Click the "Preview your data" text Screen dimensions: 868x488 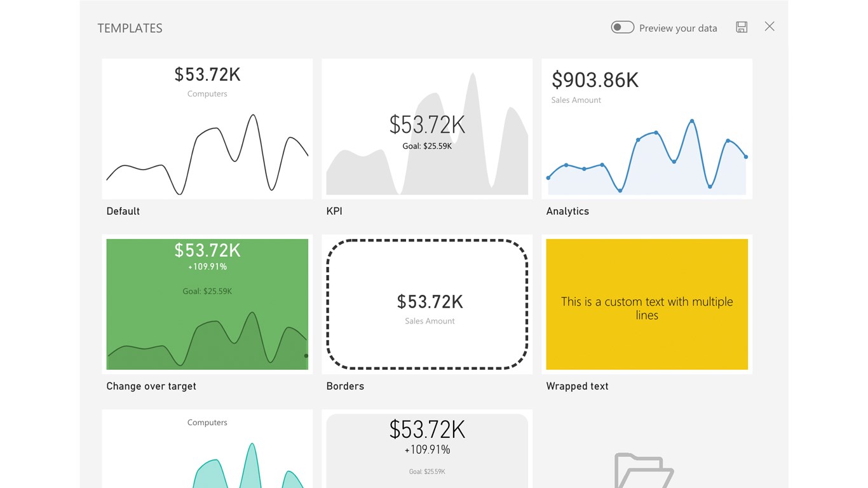click(678, 28)
